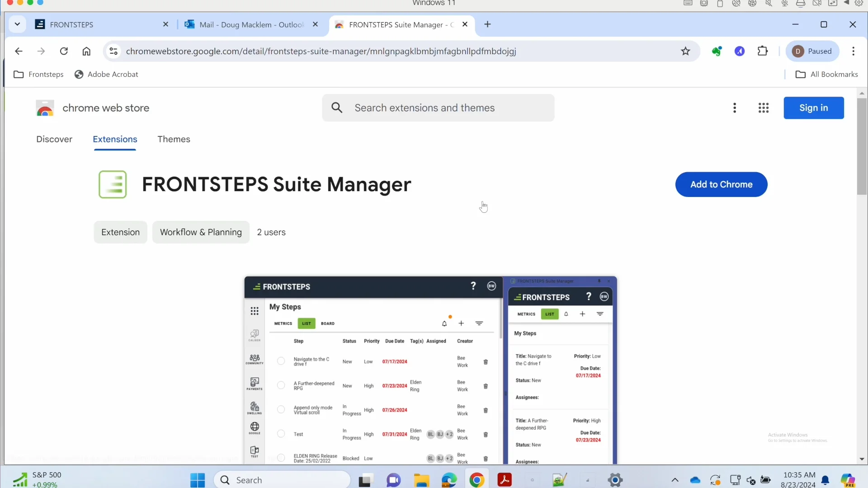Image resolution: width=868 pixels, height=488 pixels.
Task: Click the Google apps grid icon
Action: 764,108
